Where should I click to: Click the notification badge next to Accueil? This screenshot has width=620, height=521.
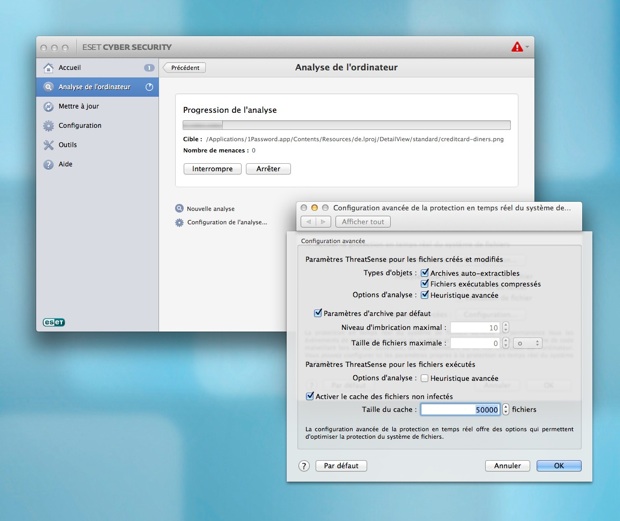point(149,68)
